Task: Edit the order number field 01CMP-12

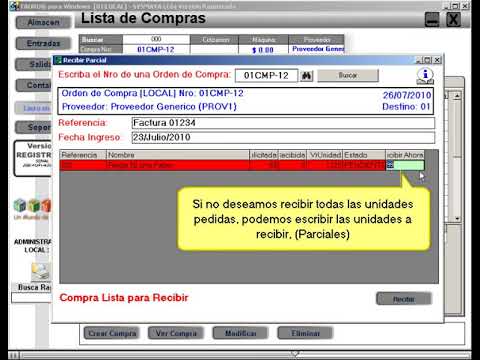Action: [266, 75]
